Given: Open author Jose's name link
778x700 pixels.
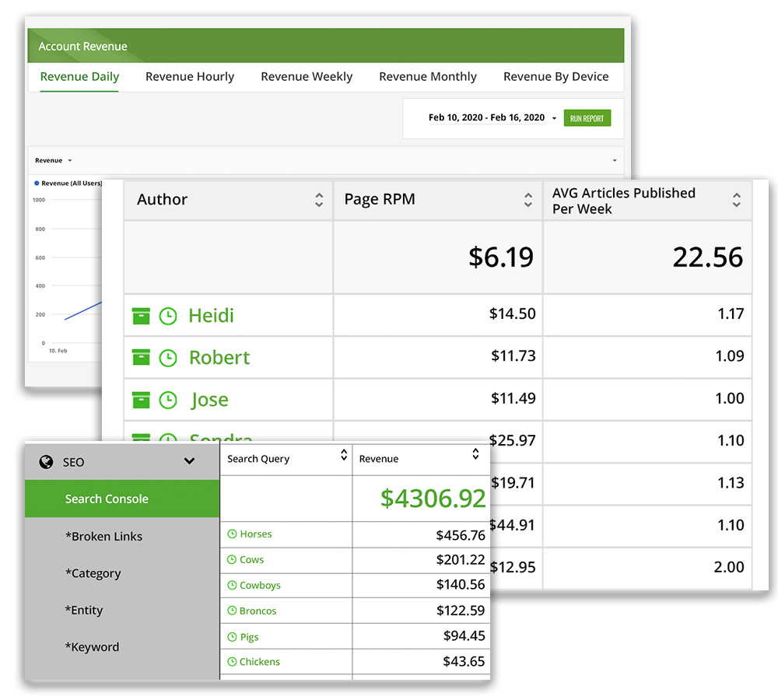Looking at the screenshot, I should click(209, 400).
